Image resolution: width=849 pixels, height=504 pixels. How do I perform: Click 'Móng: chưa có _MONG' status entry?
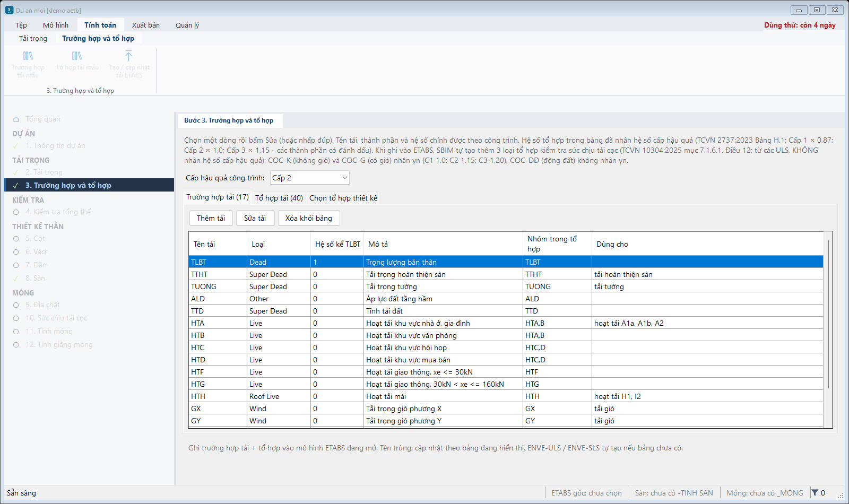pos(765,493)
